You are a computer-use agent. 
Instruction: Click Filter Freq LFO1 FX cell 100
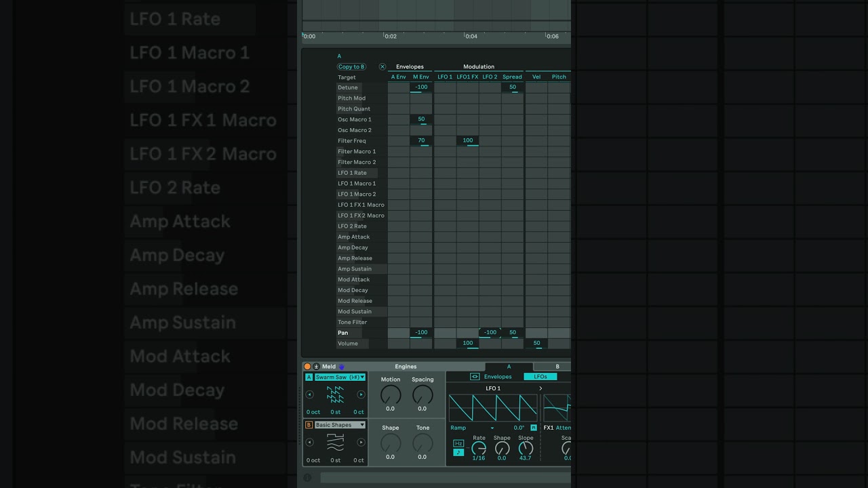click(x=468, y=141)
